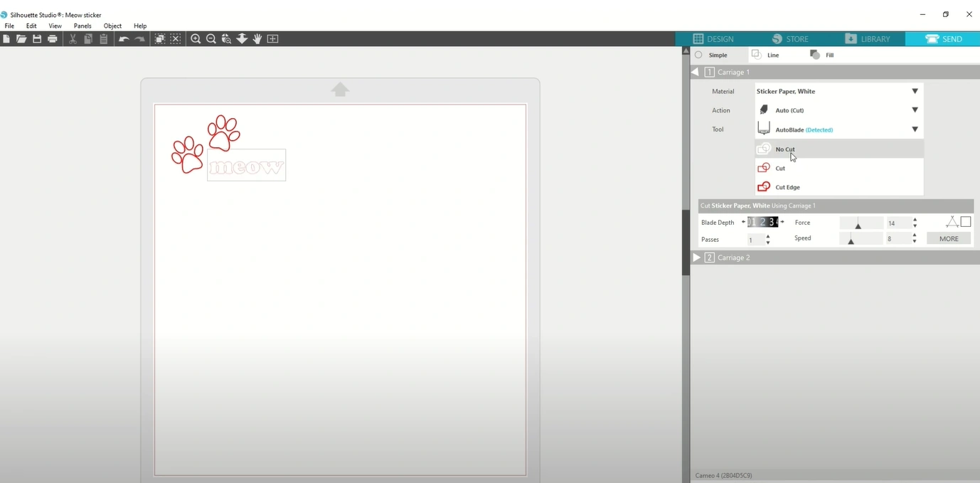This screenshot has height=483, width=980.
Task: Choose the Cut Edge option
Action: point(787,187)
